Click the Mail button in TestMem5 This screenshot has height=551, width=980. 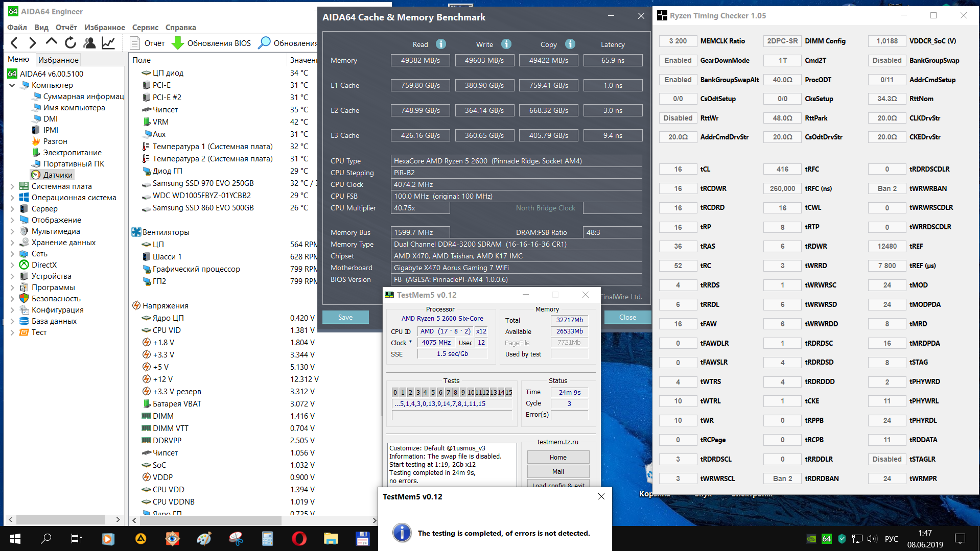[558, 471]
